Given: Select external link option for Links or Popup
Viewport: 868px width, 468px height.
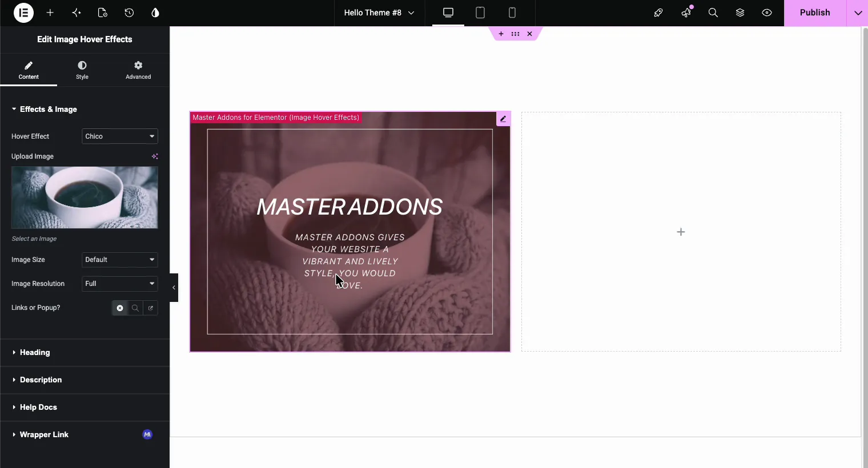Looking at the screenshot, I should pyautogui.click(x=151, y=308).
